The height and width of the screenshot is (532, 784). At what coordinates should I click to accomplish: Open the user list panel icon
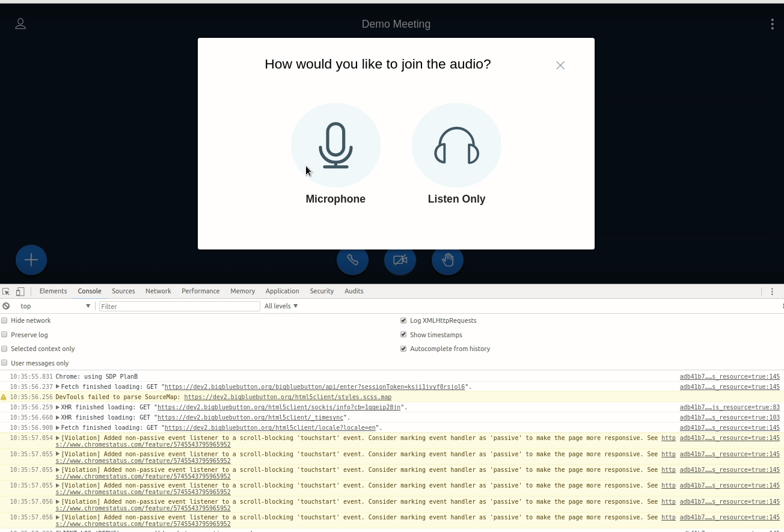click(x=20, y=24)
